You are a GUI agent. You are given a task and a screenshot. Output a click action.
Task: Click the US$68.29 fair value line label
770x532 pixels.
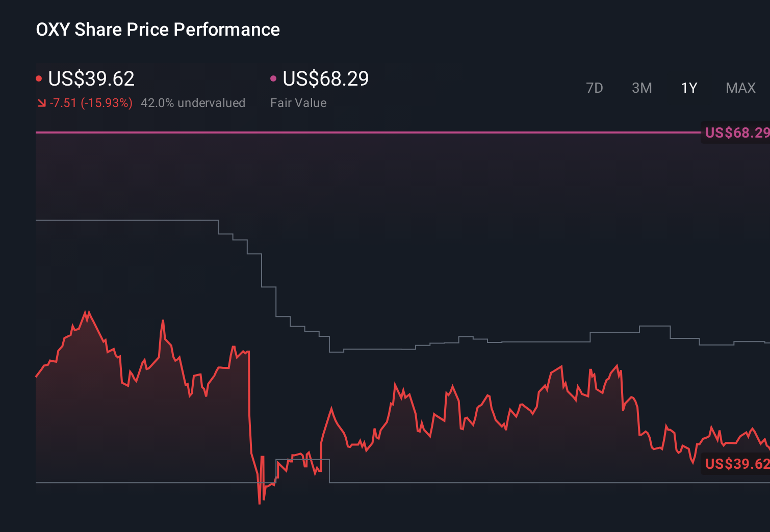(736, 133)
